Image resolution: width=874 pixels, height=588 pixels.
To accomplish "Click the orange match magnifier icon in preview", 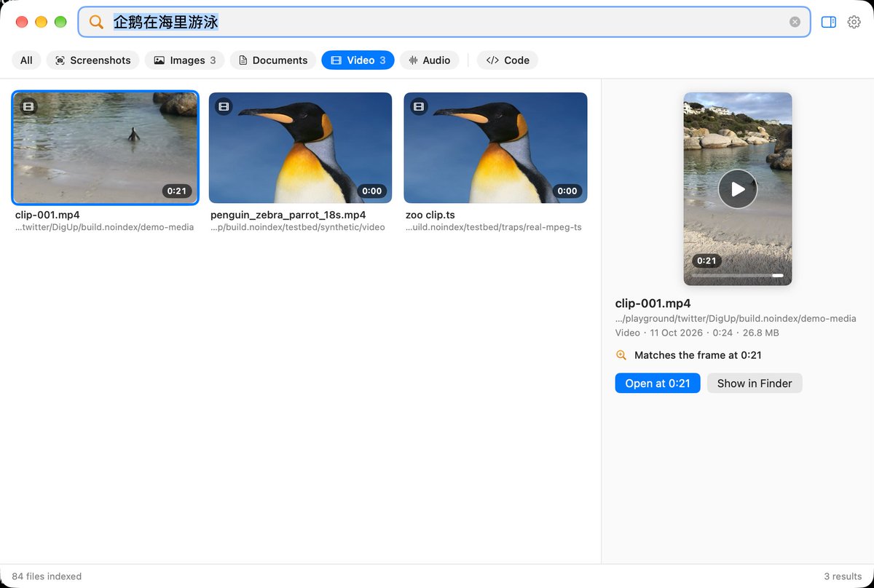I will tap(621, 355).
